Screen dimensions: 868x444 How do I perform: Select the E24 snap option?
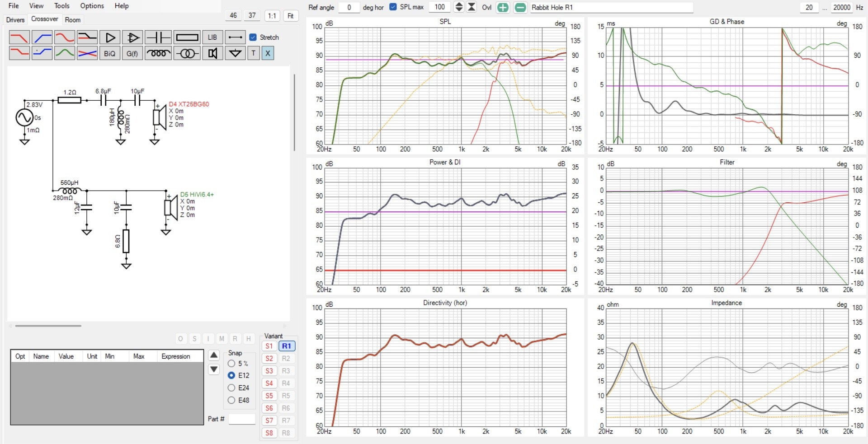click(231, 388)
